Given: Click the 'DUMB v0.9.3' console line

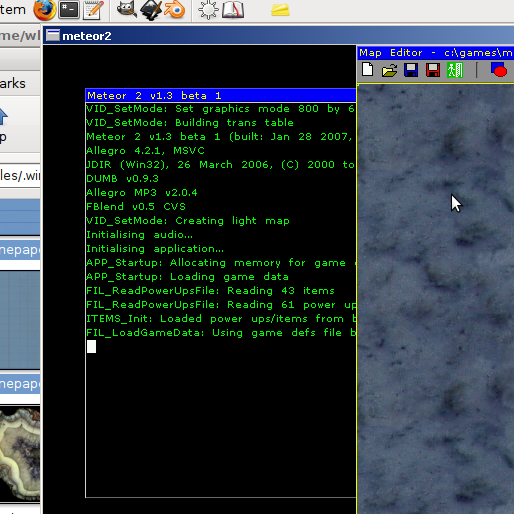Looking at the screenshot, I should (x=122, y=179).
